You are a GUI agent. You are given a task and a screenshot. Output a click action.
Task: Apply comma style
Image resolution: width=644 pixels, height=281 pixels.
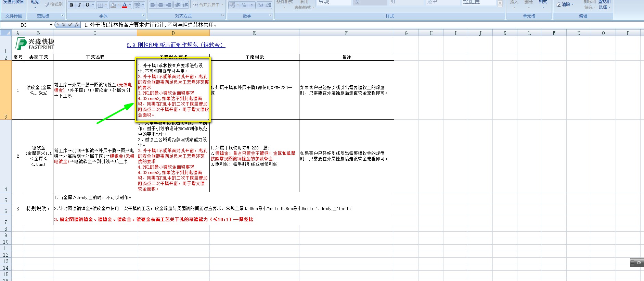pyautogui.click(x=252, y=5)
